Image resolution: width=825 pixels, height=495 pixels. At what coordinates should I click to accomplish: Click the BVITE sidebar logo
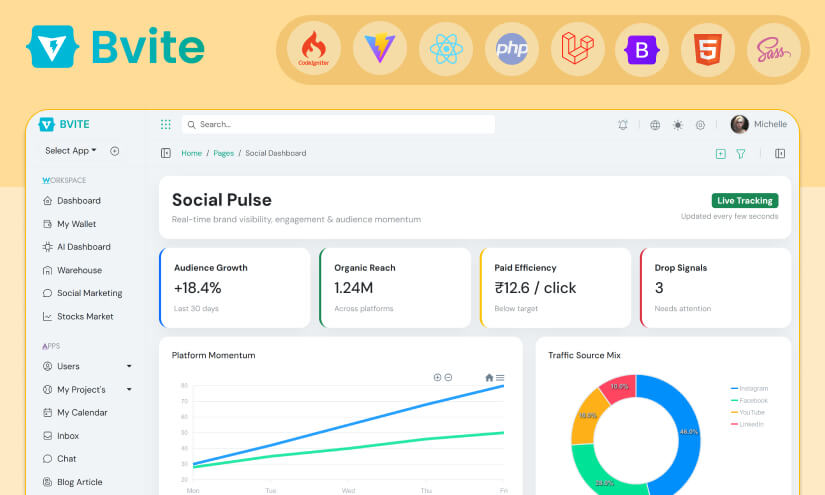(64, 124)
